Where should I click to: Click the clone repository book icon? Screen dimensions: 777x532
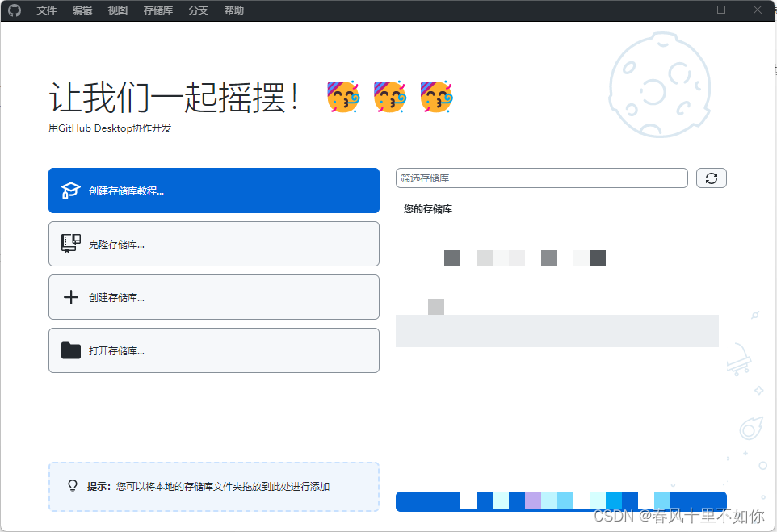pos(71,244)
